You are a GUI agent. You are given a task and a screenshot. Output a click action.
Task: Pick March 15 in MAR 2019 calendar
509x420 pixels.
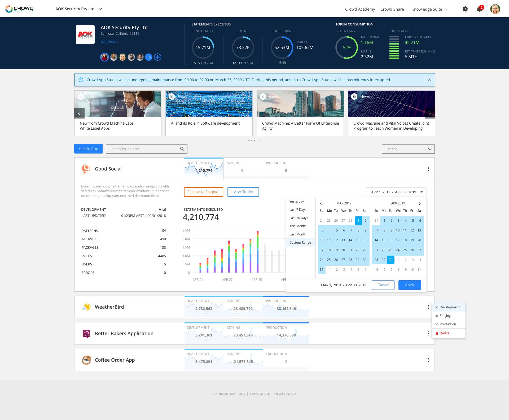[x=357, y=240]
